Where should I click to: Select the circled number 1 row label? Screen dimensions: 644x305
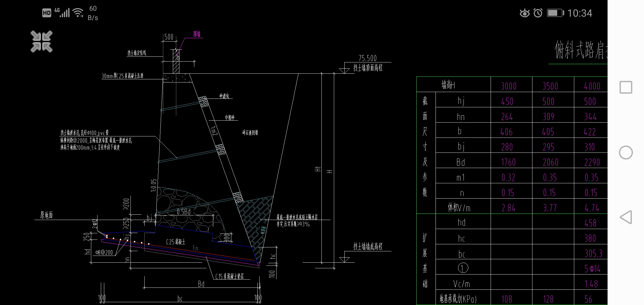click(x=463, y=267)
